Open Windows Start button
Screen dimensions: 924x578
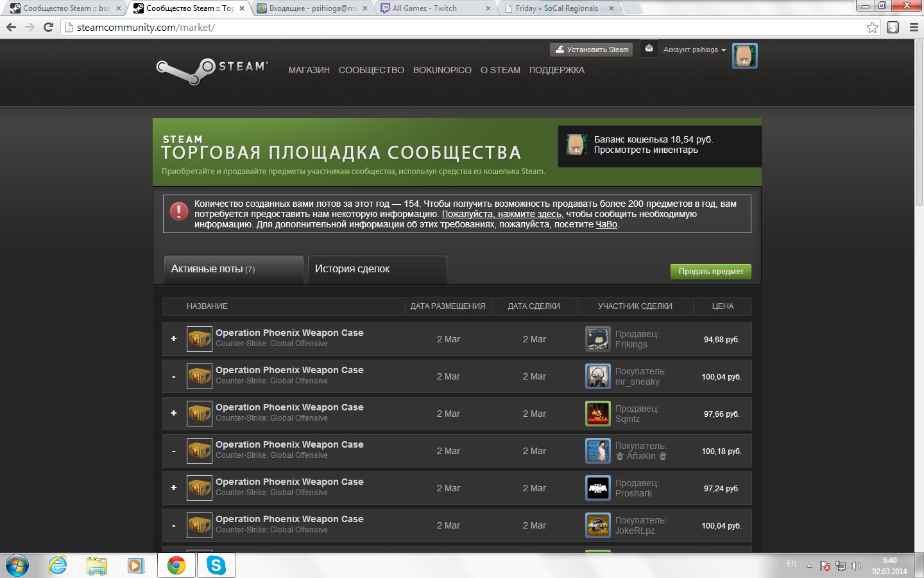tap(17, 565)
